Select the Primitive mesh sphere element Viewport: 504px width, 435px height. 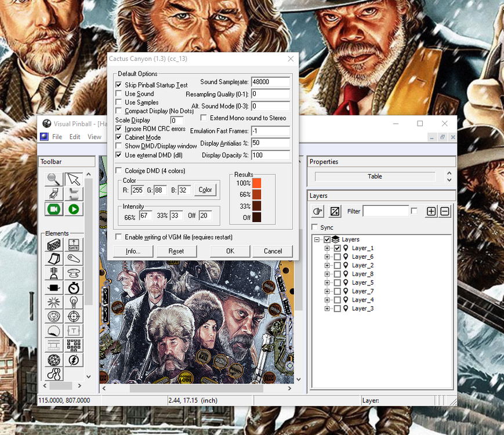click(54, 360)
